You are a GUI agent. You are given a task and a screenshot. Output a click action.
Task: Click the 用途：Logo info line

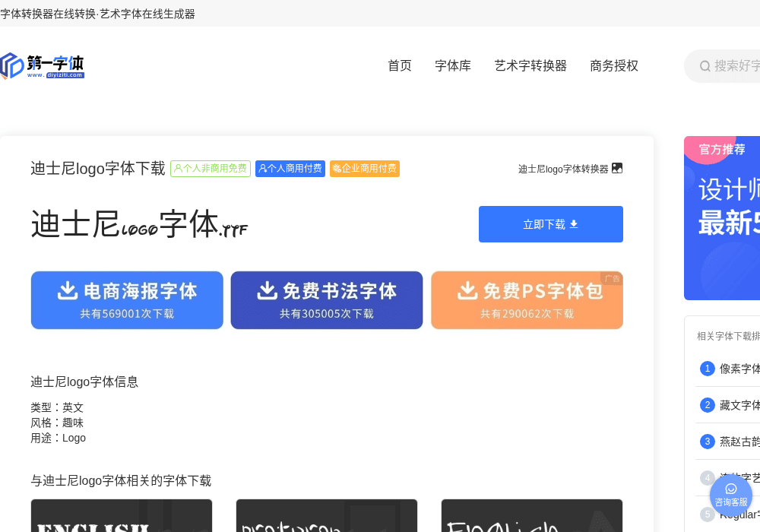click(x=59, y=438)
